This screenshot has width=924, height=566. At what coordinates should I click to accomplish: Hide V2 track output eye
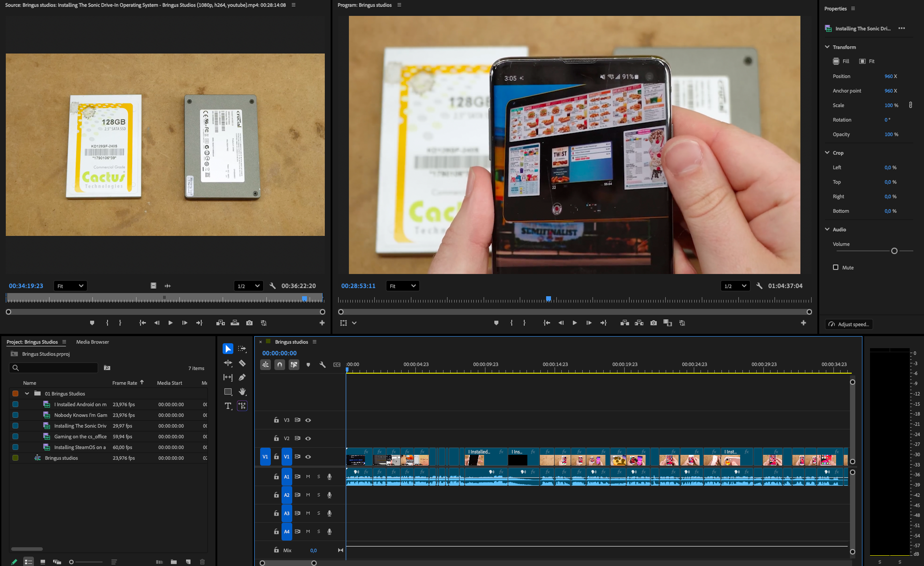pos(308,438)
